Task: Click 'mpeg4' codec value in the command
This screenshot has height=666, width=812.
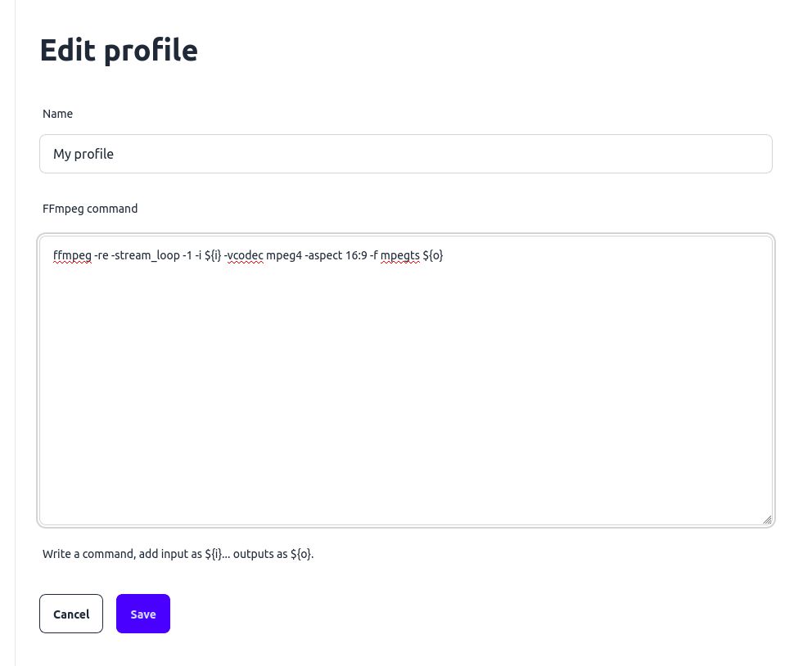Action: [284, 255]
